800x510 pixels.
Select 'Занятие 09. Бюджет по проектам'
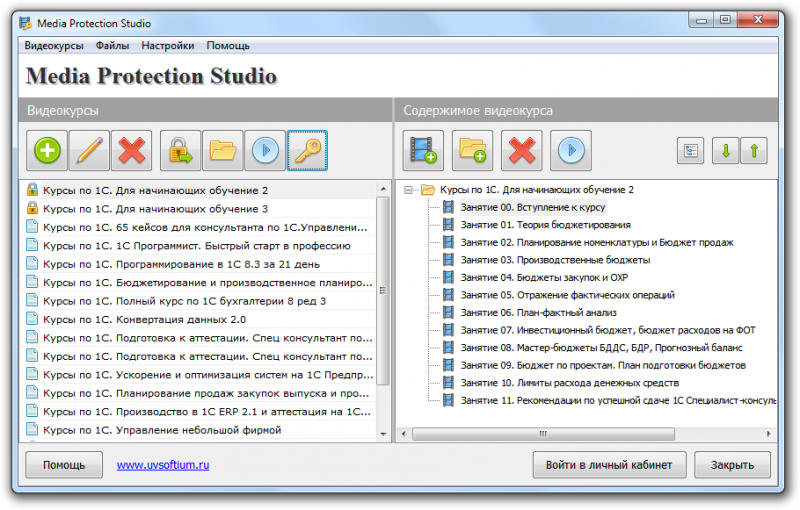coord(603,365)
